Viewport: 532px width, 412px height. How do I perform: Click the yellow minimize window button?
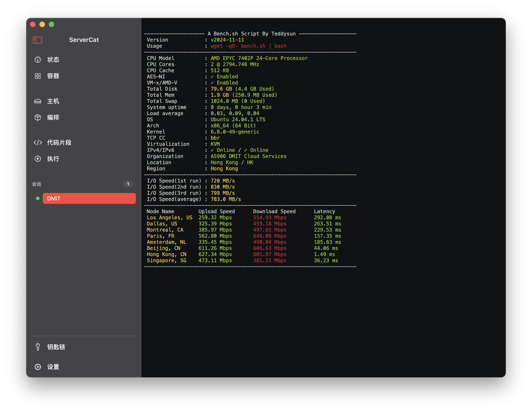[x=42, y=24]
